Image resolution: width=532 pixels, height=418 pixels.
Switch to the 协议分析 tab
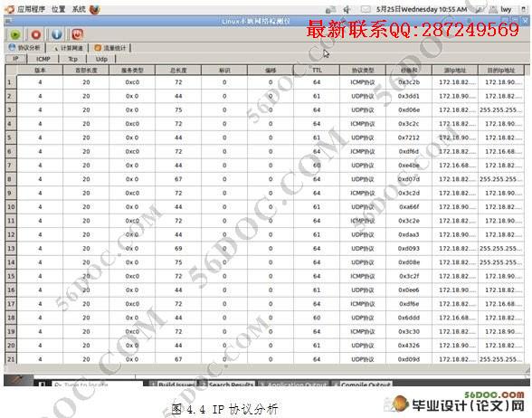click(24, 47)
